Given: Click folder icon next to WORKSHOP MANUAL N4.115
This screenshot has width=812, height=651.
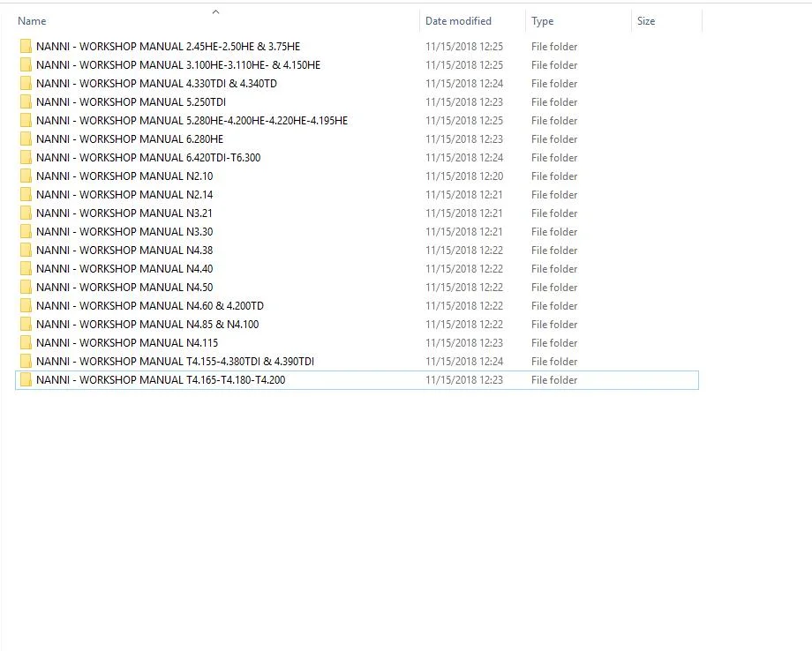Looking at the screenshot, I should pos(26,342).
